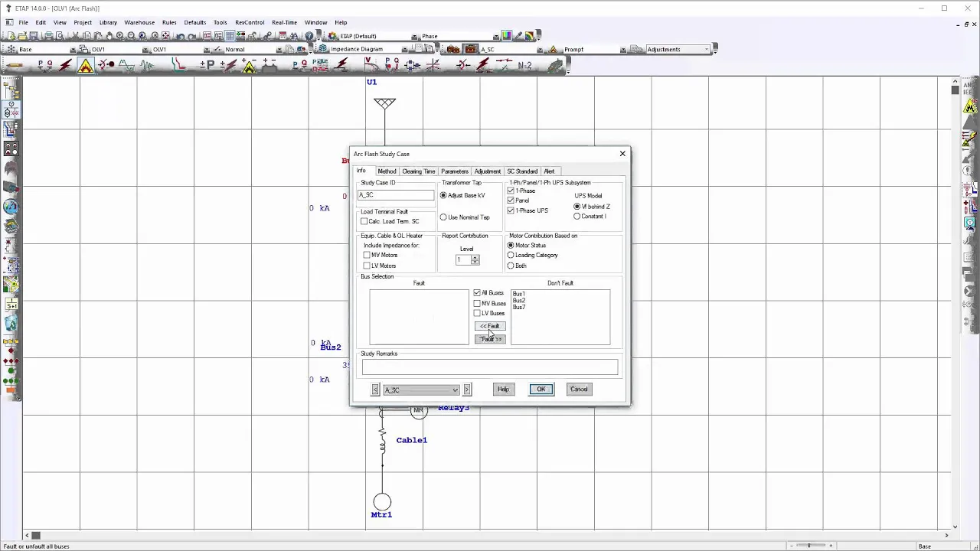Select the Use Nominal Tap radio button
The height and width of the screenshot is (551, 980).
(x=443, y=217)
